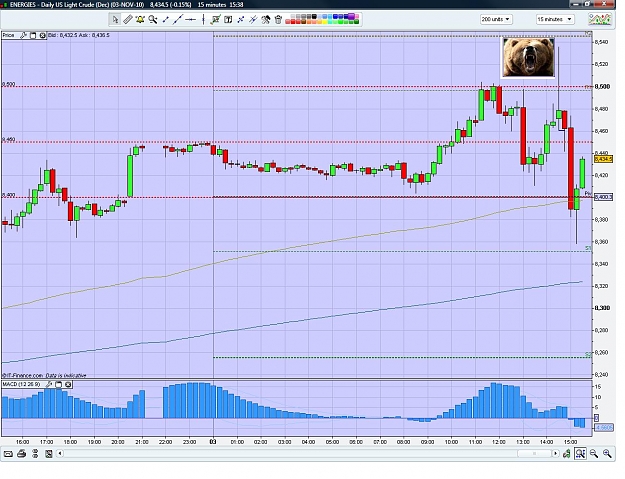The image size is (625, 479).
Task: Click the 8,300 price axis label
Action: (602, 308)
